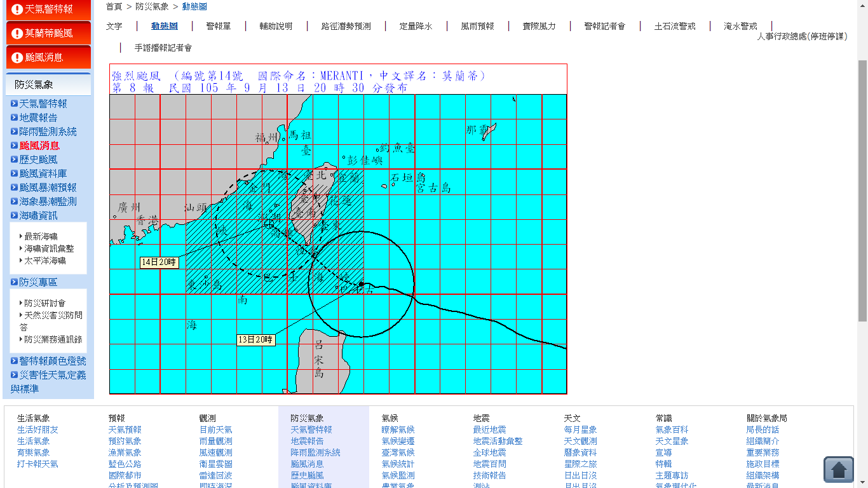868x488 pixels.
Task: Open 最新海嘯 submenu item
Action: (x=41, y=236)
